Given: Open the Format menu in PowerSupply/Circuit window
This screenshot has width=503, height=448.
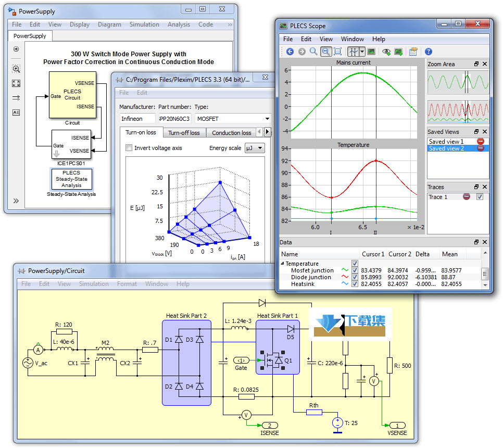Looking at the screenshot, I should point(127,284).
